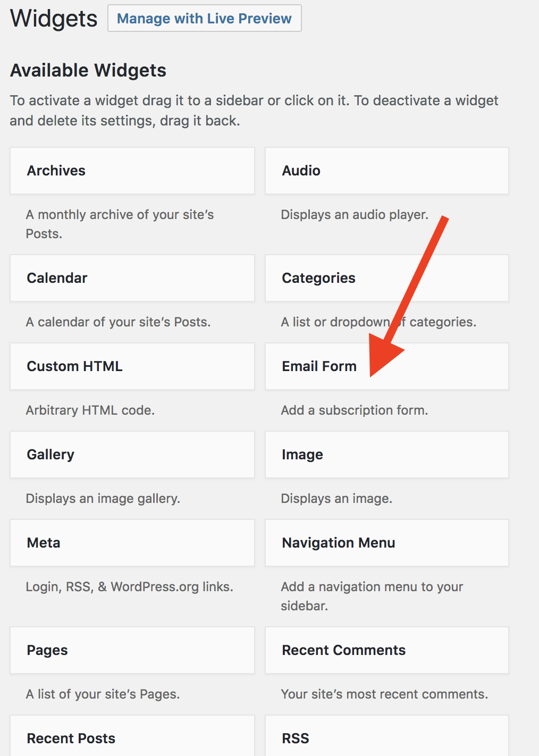Expand the Archives widget
Viewport: 539px width, 756px height.
[x=132, y=170]
